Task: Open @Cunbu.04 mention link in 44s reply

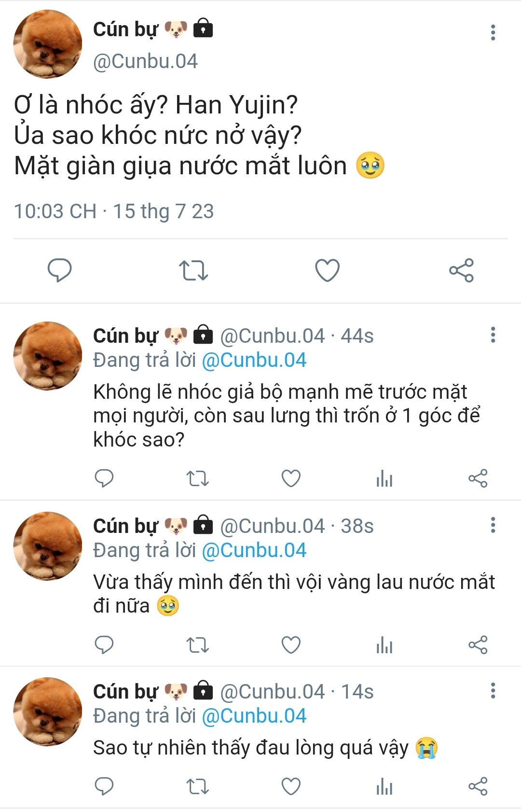Action: (x=254, y=360)
